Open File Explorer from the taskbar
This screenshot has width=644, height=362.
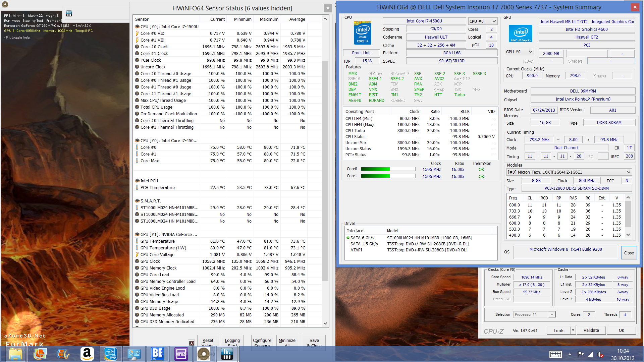(x=15, y=354)
